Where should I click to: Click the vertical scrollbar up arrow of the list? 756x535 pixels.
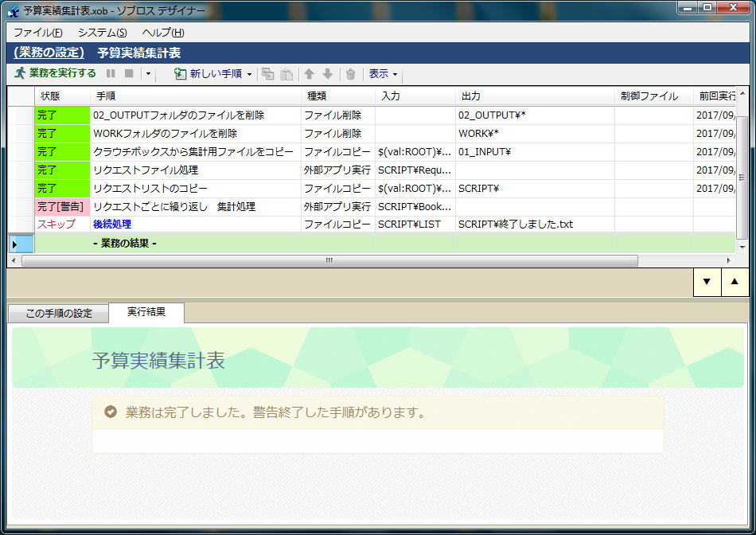coord(742,93)
